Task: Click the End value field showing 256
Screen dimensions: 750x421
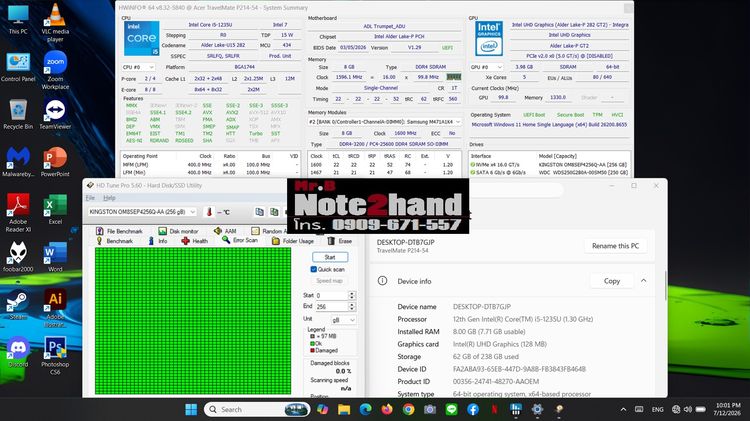Action: point(332,307)
